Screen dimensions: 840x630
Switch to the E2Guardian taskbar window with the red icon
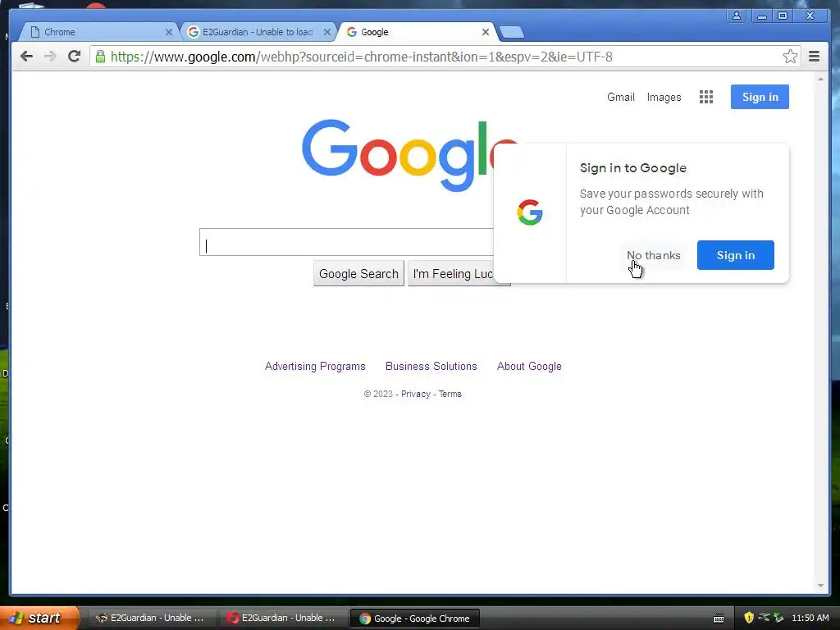282,619
